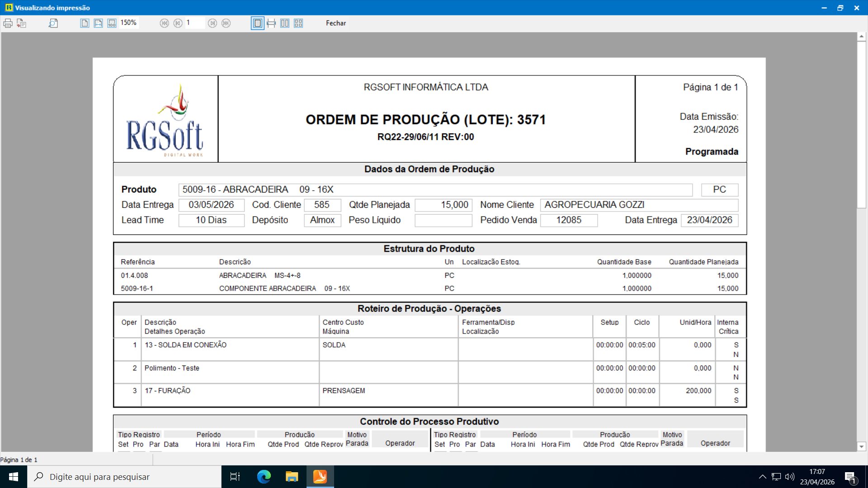The image size is (868, 488).
Task: Click cost center PRENSAGEM
Action: point(344,391)
